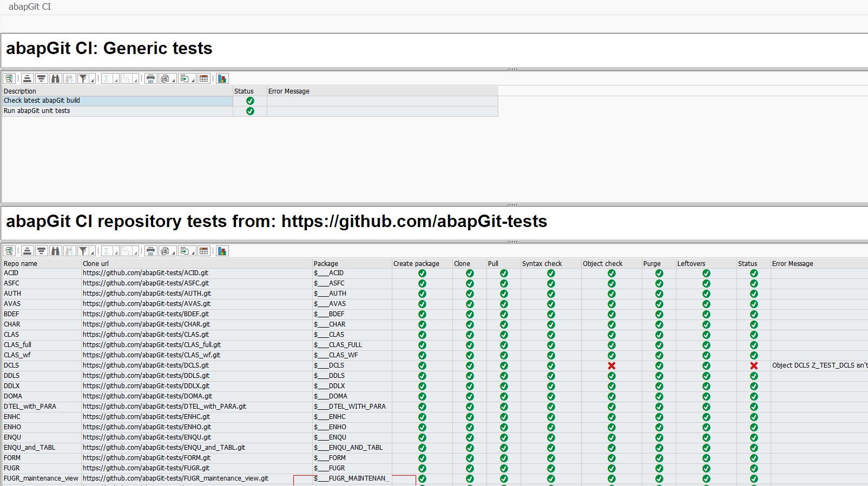The image size is (868, 486).
Task: Open Views icon in Generic tests toolbar
Action: tap(165, 79)
